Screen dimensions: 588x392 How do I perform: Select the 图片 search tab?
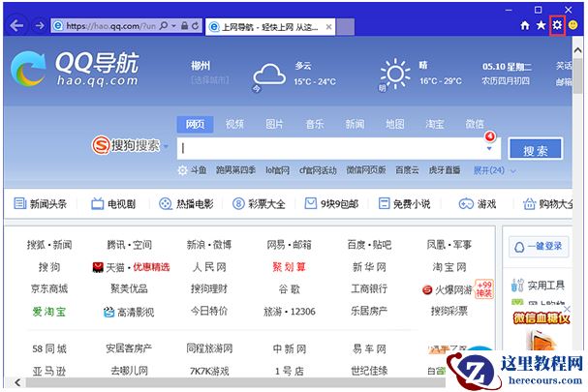click(274, 124)
